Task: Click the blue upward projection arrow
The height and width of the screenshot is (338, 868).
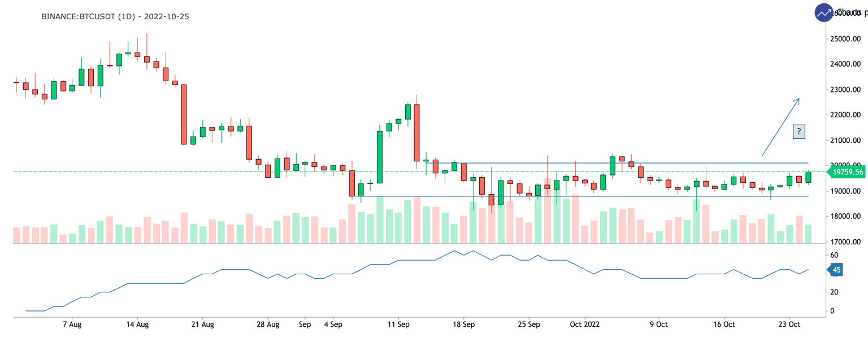Action: pyautogui.click(x=780, y=128)
